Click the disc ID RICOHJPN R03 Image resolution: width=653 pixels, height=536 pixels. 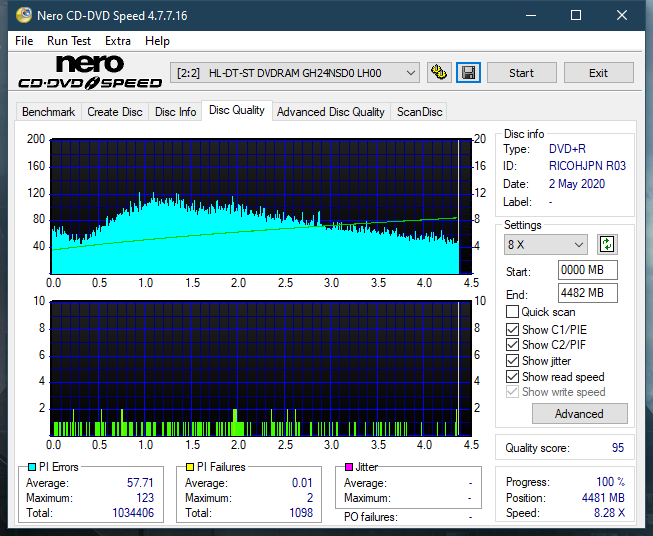click(x=587, y=166)
